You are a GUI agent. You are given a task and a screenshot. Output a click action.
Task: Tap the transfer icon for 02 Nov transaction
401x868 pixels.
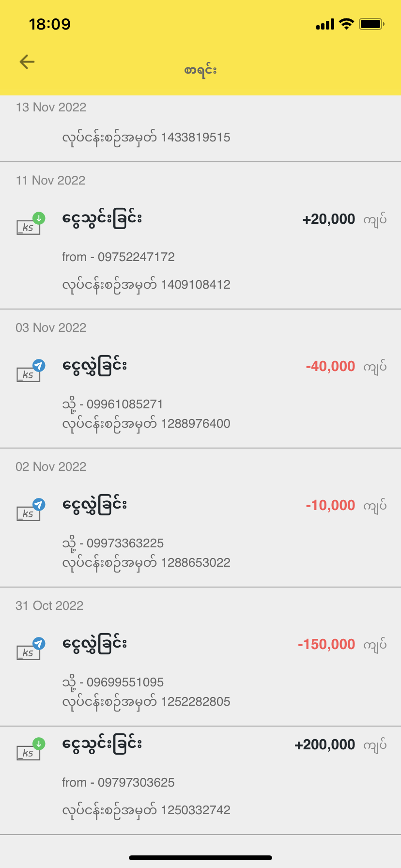pyautogui.click(x=30, y=510)
